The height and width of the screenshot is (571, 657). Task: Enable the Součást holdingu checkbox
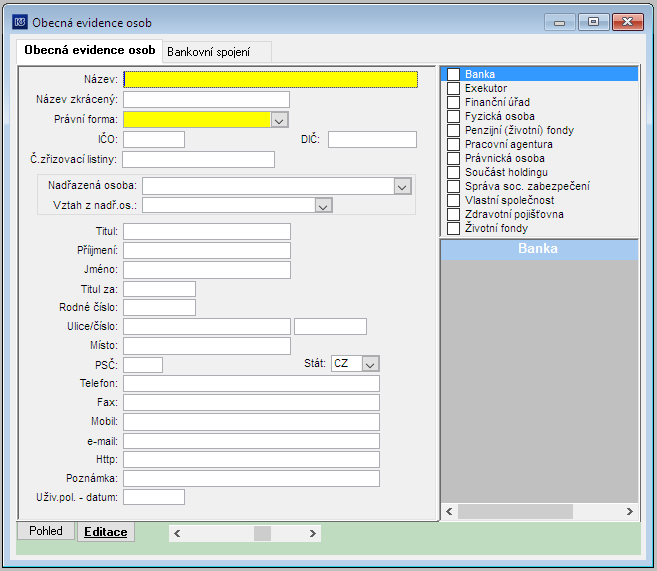point(453,172)
